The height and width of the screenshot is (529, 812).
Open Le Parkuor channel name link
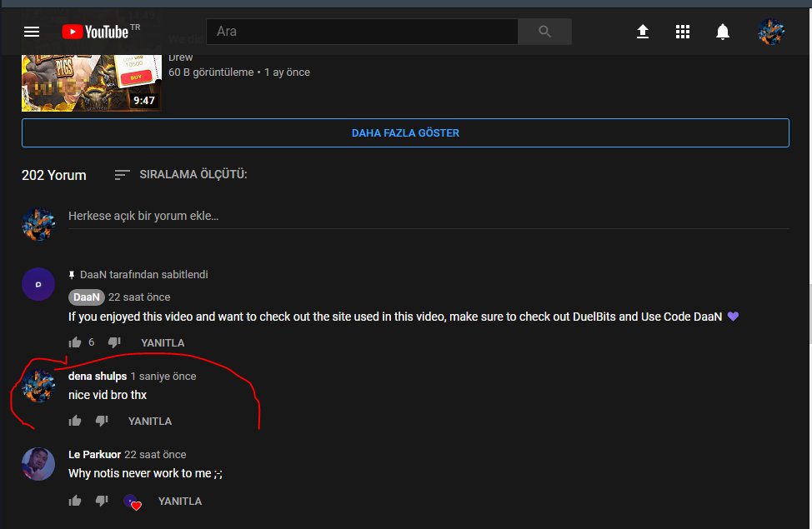[x=95, y=455]
